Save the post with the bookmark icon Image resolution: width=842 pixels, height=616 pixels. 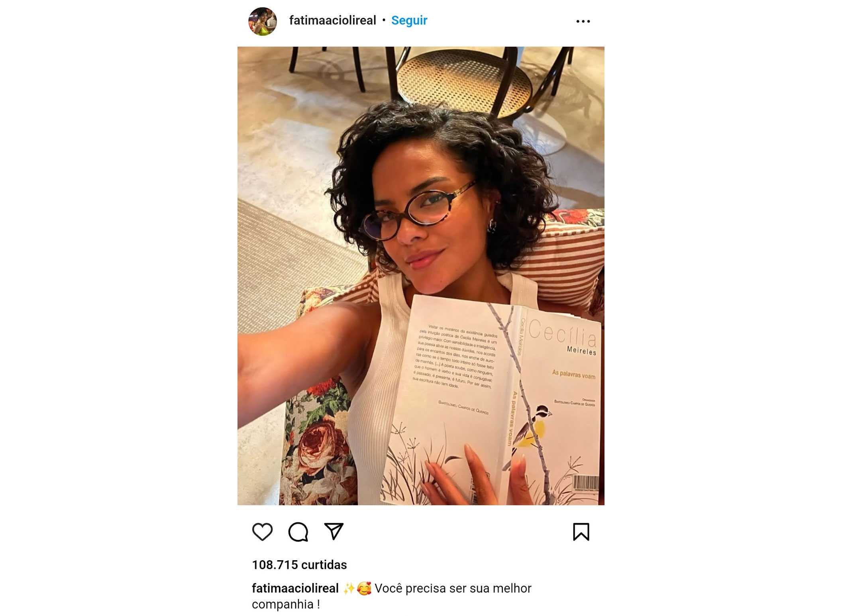581,532
